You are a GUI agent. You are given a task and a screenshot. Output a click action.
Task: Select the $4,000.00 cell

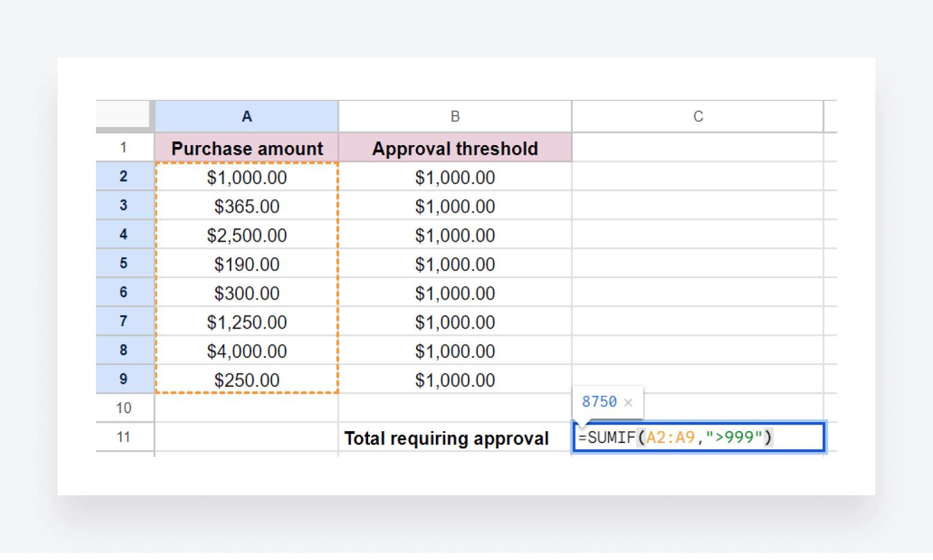246,350
